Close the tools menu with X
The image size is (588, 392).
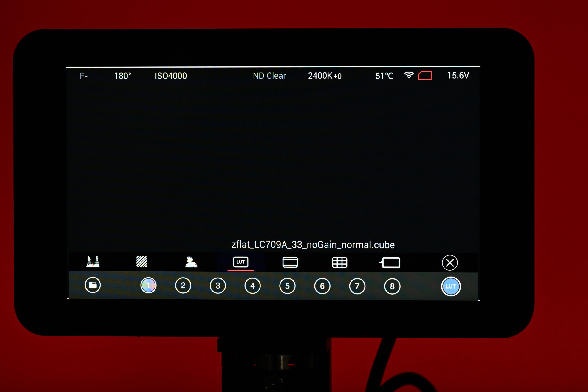(x=450, y=263)
